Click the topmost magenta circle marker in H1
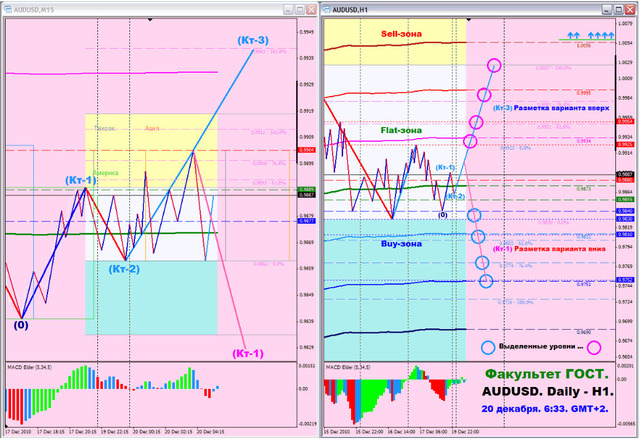Image resolution: width=640 pixels, height=440 pixels. coord(494,65)
